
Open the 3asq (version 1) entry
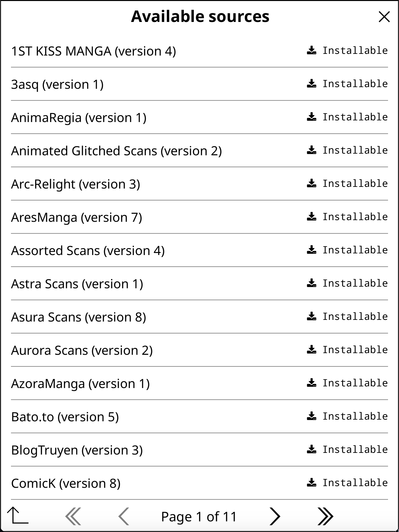[57, 84]
